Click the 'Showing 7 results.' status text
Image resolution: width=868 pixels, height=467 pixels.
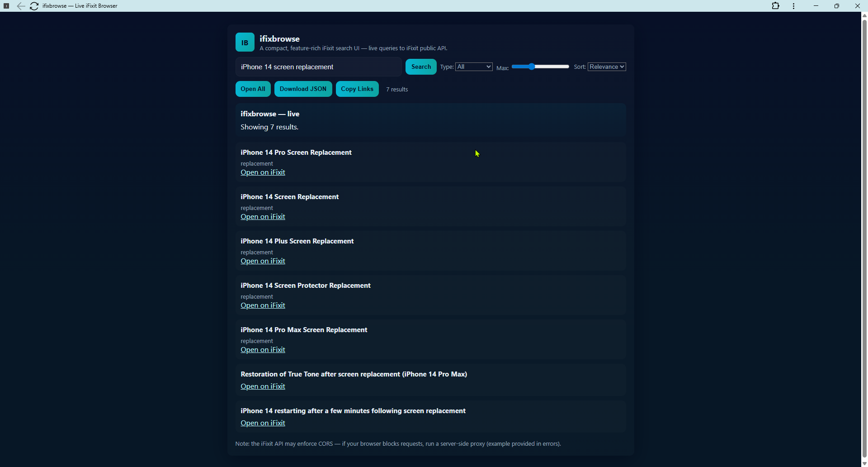[269, 127]
